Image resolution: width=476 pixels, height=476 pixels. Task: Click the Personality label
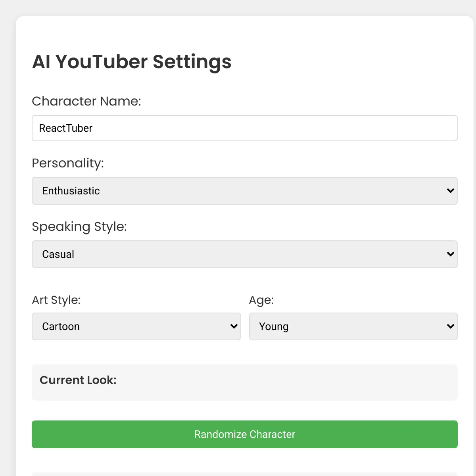point(68,163)
